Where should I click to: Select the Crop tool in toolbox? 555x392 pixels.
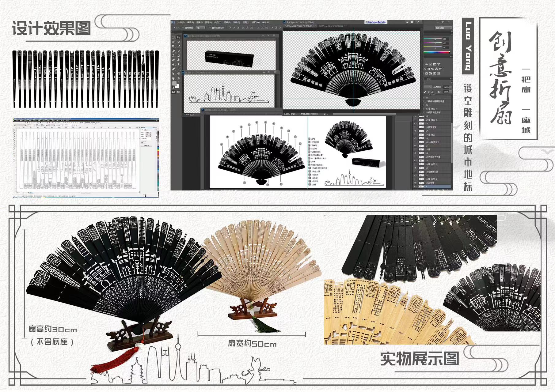click(173, 46)
